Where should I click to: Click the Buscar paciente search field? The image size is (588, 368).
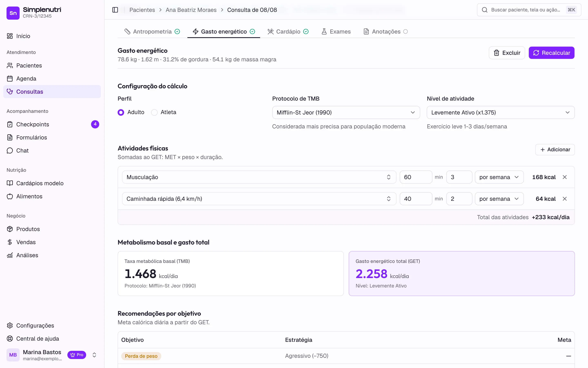point(529,10)
